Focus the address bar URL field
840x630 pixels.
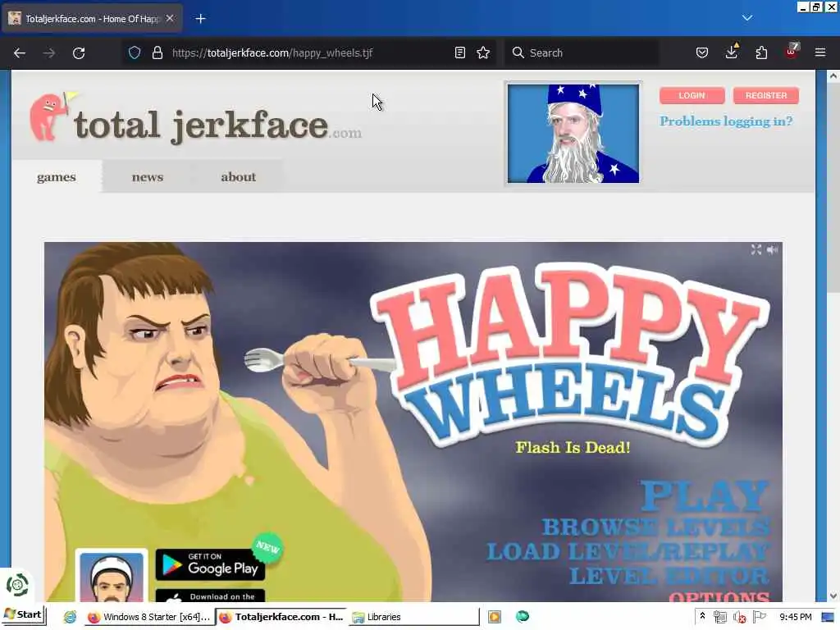click(309, 52)
